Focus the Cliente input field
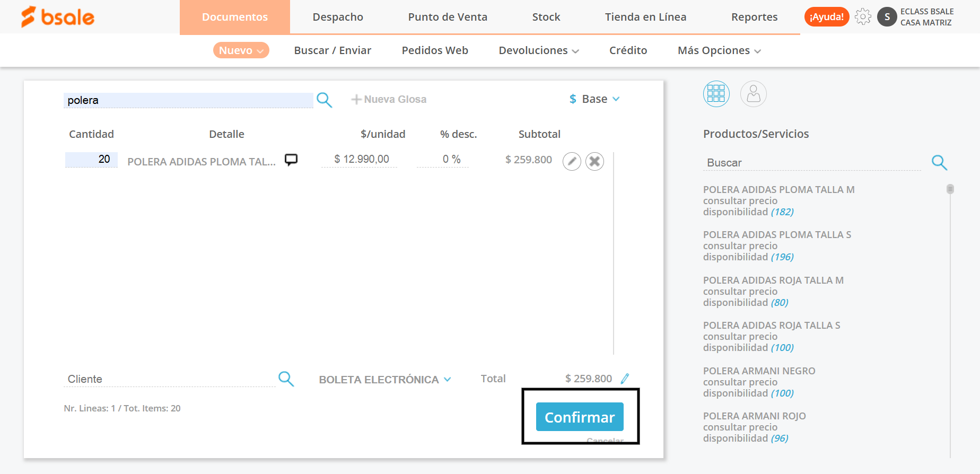Viewport: 980px width, 474px height. [x=170, y=379]
